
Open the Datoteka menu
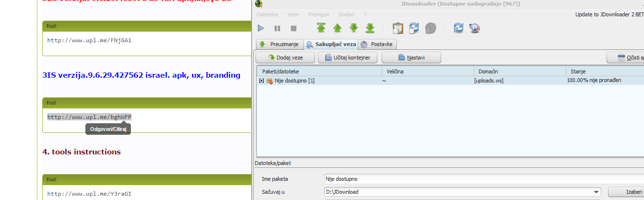click(267, 14)
